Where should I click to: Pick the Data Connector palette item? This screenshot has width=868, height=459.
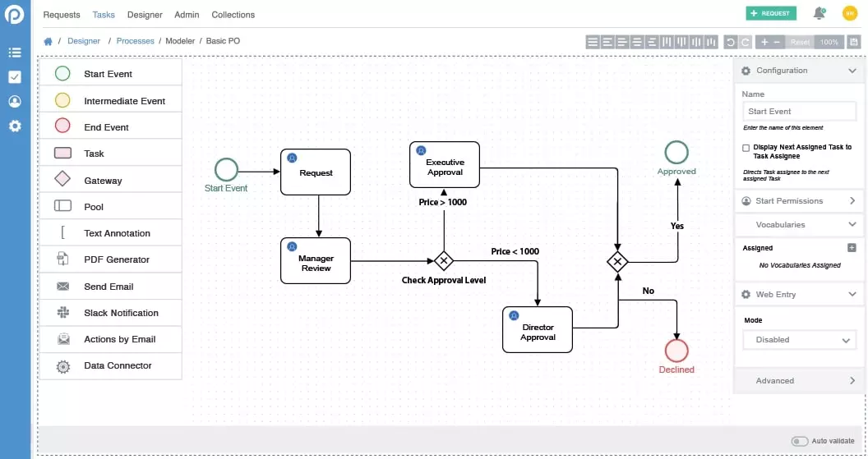pyautogui.click(x=111, y=365)
